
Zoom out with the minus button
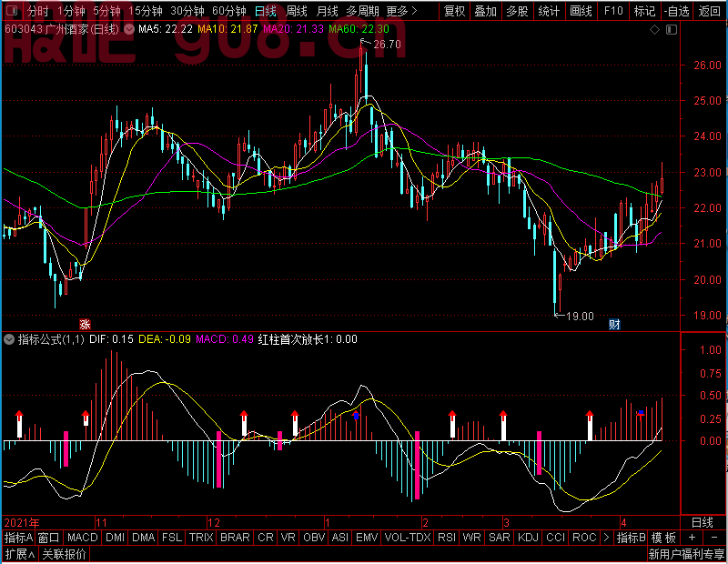pos(714,538)
